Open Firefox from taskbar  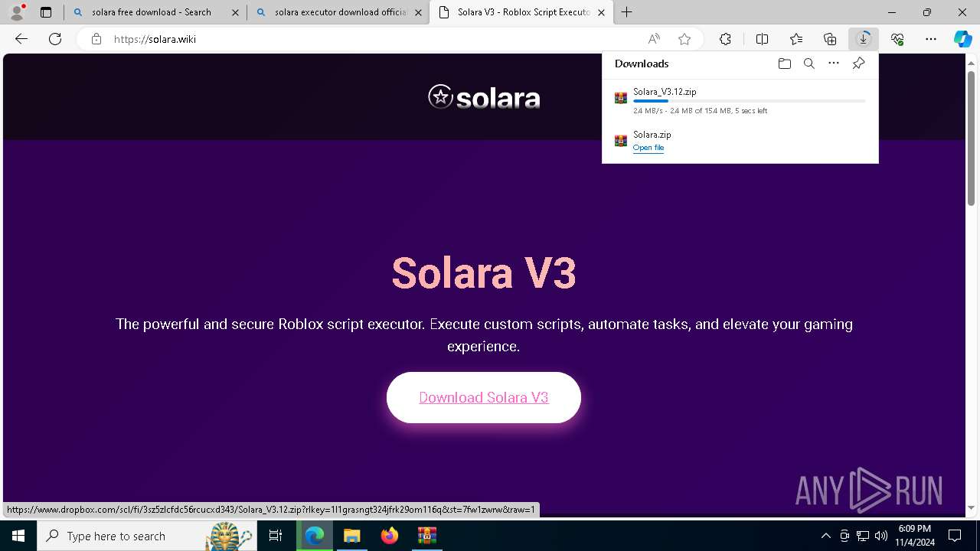(x=389, y=536)
